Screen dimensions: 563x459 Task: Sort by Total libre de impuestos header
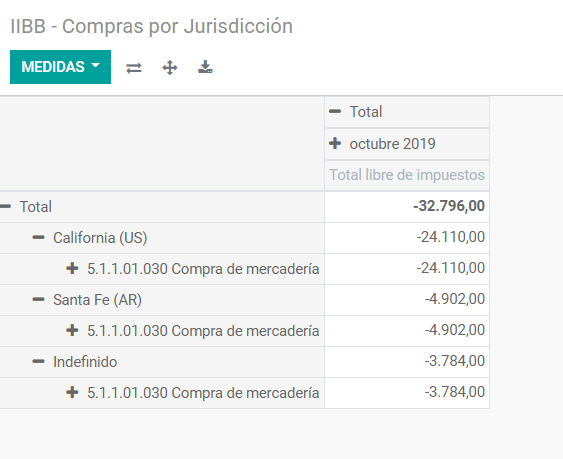[407, 175]
